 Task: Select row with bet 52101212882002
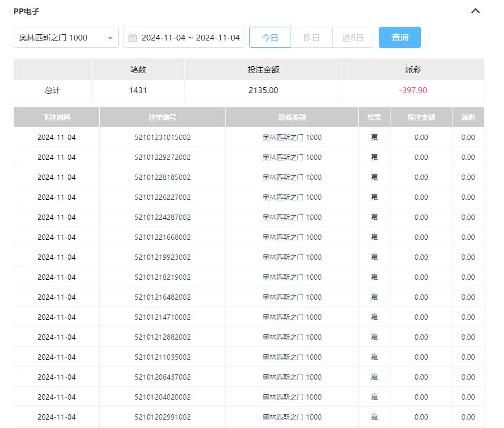pos(162,337)
